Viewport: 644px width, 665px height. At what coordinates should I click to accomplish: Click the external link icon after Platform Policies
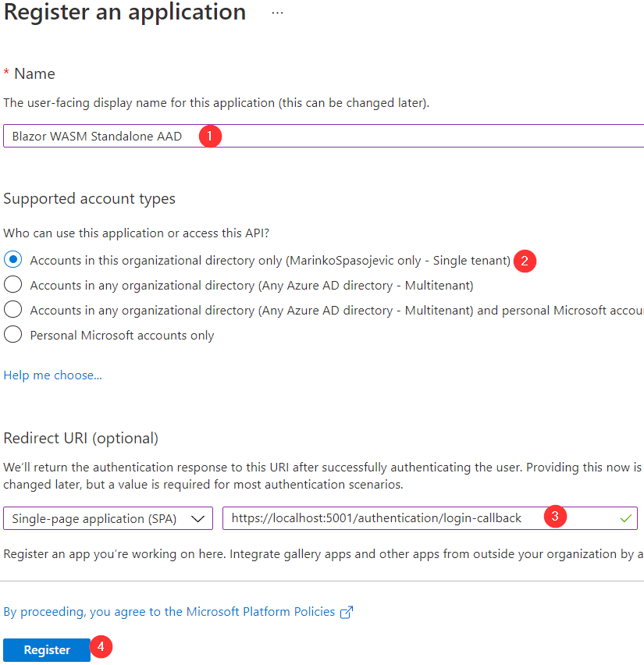click(347, 613)
